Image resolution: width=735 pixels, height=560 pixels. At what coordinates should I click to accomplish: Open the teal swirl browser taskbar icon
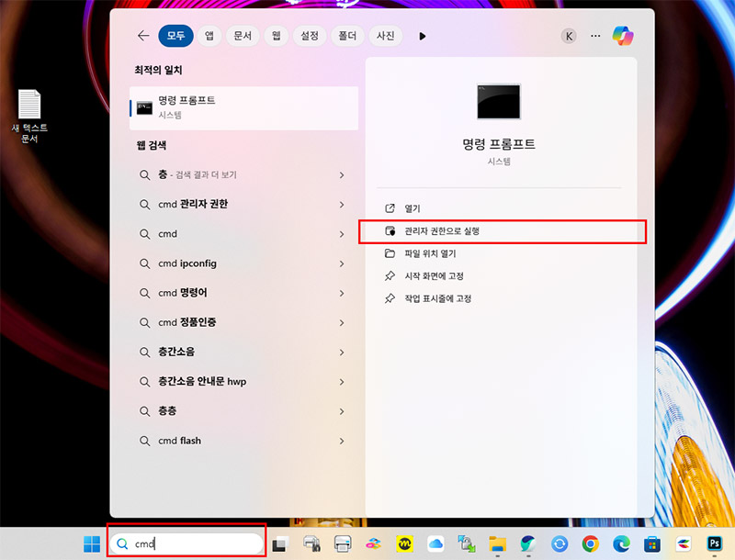(x=528, y=543)
